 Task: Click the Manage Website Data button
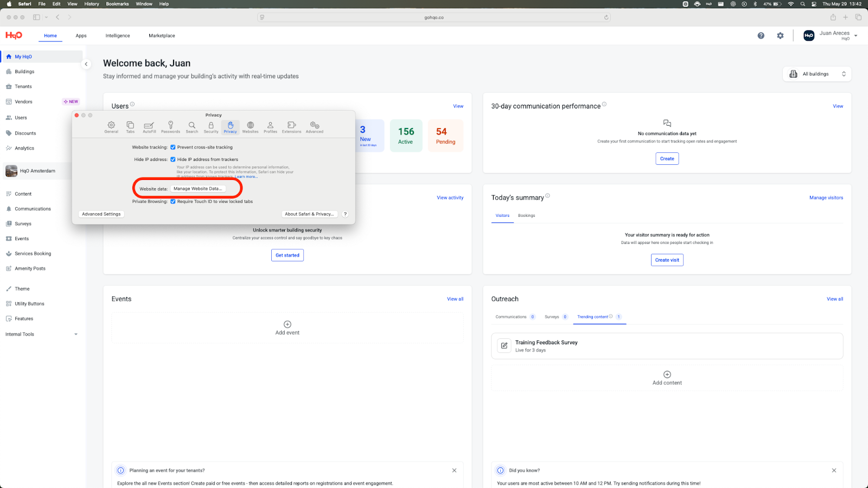pos(197,189)
